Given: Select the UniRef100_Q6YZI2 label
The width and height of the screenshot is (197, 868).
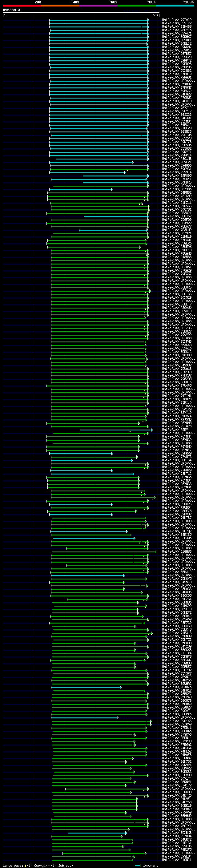Looking at the screenshot, I should [177, 108].
